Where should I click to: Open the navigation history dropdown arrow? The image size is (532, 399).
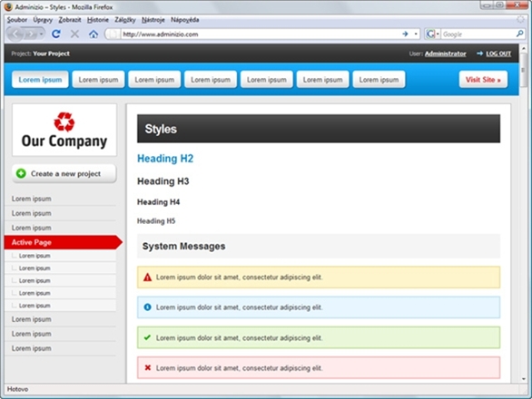41,34
